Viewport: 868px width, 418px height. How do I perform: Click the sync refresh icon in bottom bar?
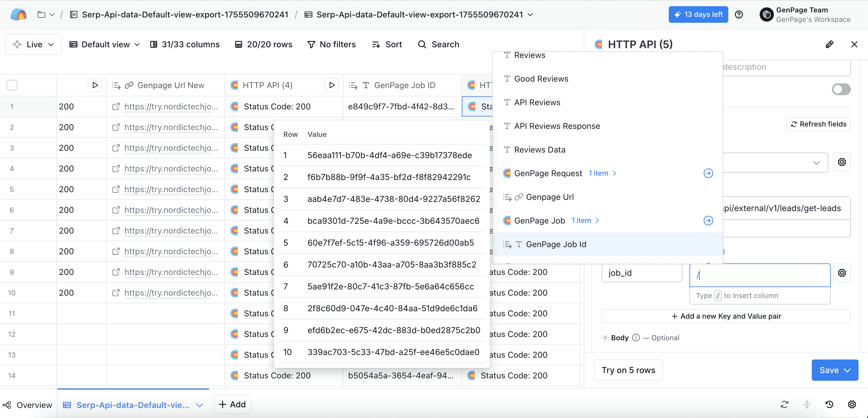[785, 404]
